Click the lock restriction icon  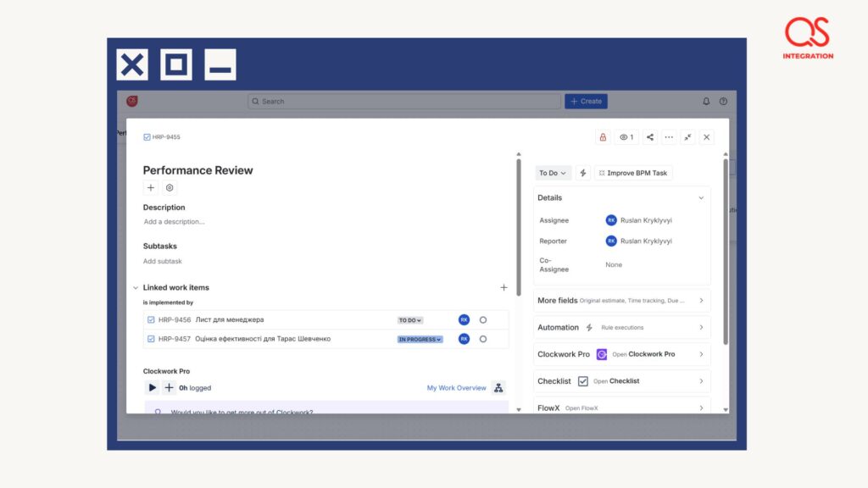coord(603,137)
